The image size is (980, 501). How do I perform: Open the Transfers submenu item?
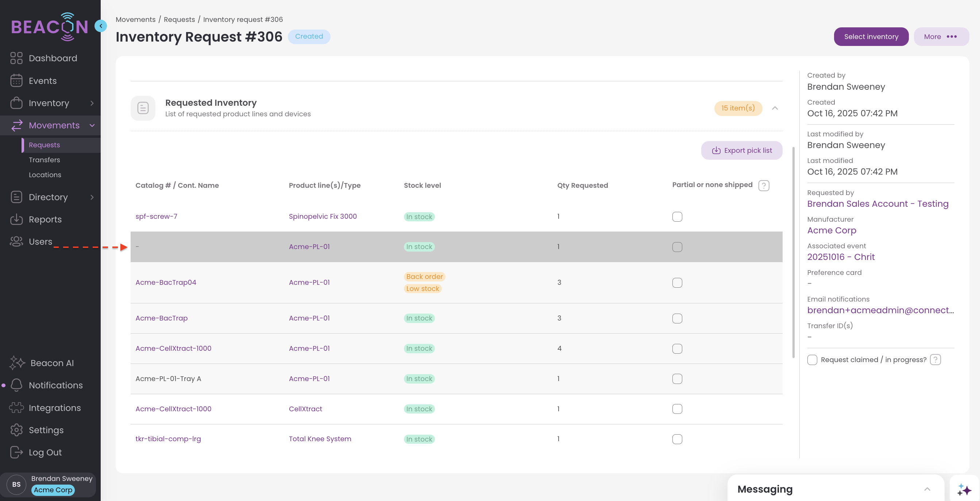(45, 160)
